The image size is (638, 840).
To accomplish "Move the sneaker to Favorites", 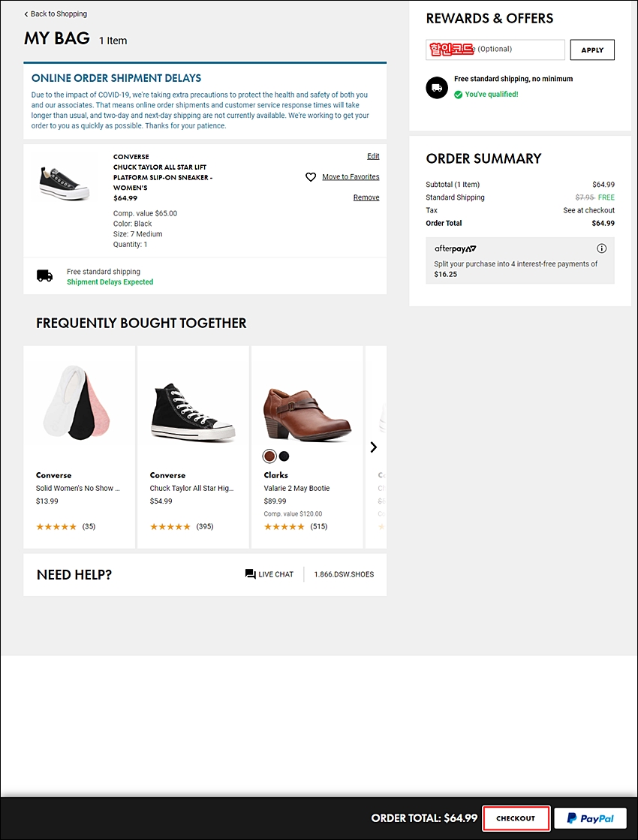I will click(351, 177).
